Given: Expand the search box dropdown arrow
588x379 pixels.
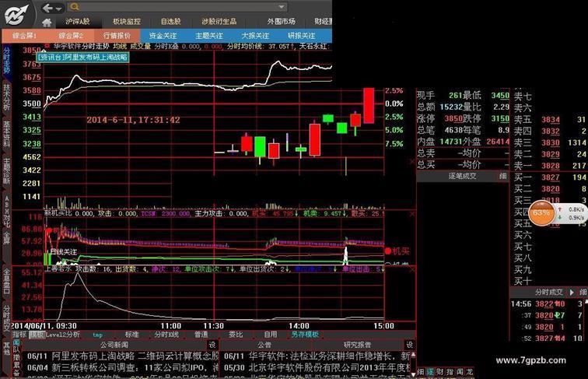Looking at the screenshot, I should coord(282,7).
